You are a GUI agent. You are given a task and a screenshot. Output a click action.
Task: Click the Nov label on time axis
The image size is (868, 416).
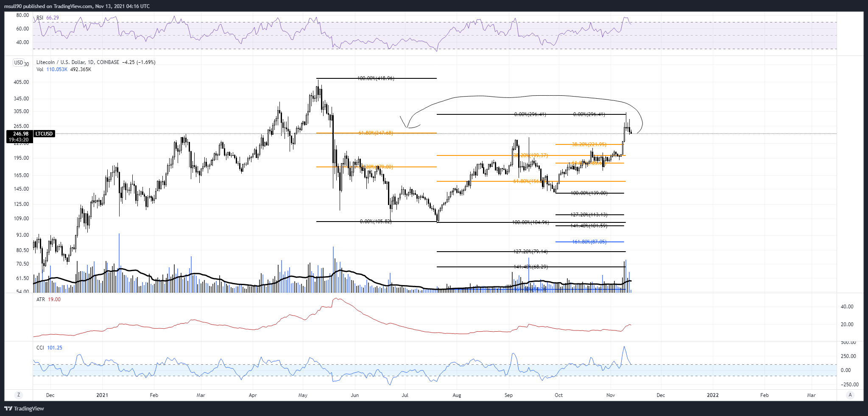click(x=611, y=395)
